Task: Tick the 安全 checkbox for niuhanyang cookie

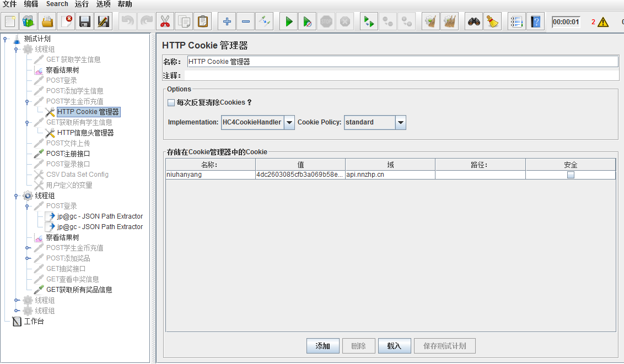Action: pyautogui.click(x=571, y=175)
